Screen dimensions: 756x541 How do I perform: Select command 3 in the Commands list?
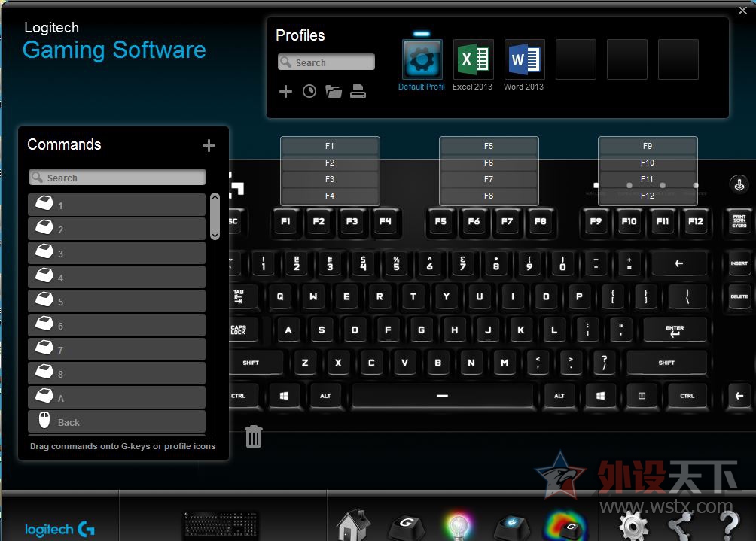[x=117, y=253]
